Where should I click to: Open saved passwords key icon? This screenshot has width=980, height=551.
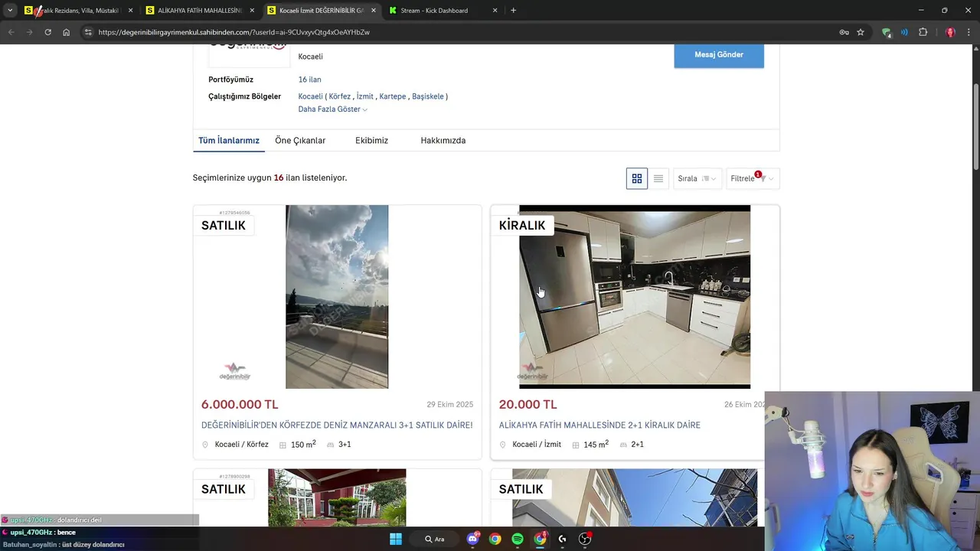pyautogui.click(x=844, y=32)
